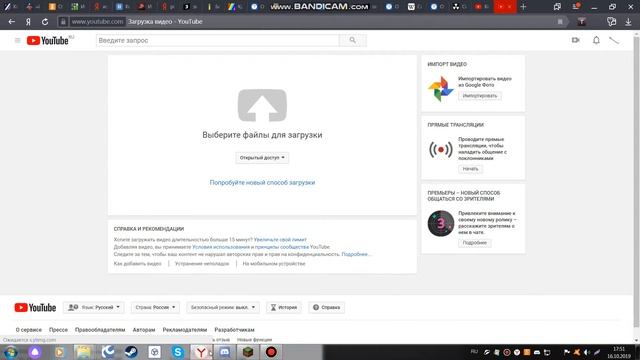Screen dimensions: 640x360
Task: Switch to the first browser tab
Action: click(11, 7)
